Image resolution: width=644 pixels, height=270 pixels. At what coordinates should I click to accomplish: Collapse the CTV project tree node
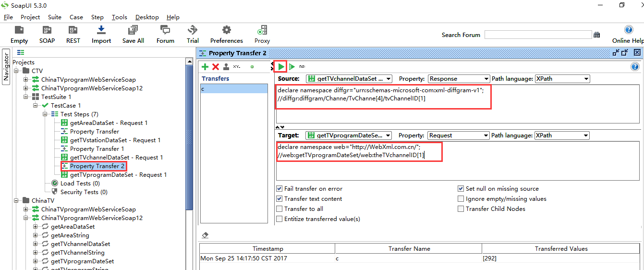click(17, 71)
